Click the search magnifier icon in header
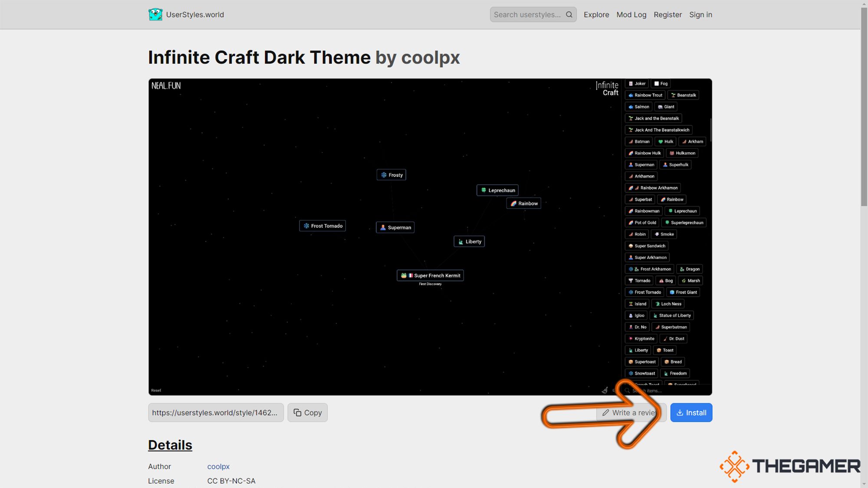 [x=569, y=14]
